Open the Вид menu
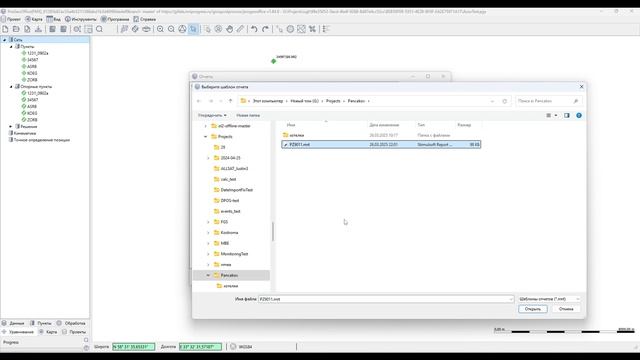Screen dimensions: 640x360 [53, 19]
